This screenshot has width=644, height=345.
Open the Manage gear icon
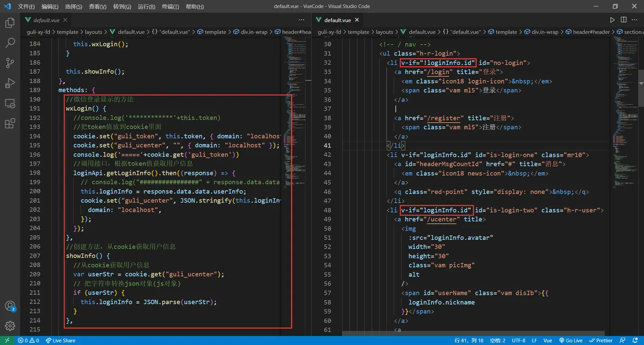click(10, 326)
